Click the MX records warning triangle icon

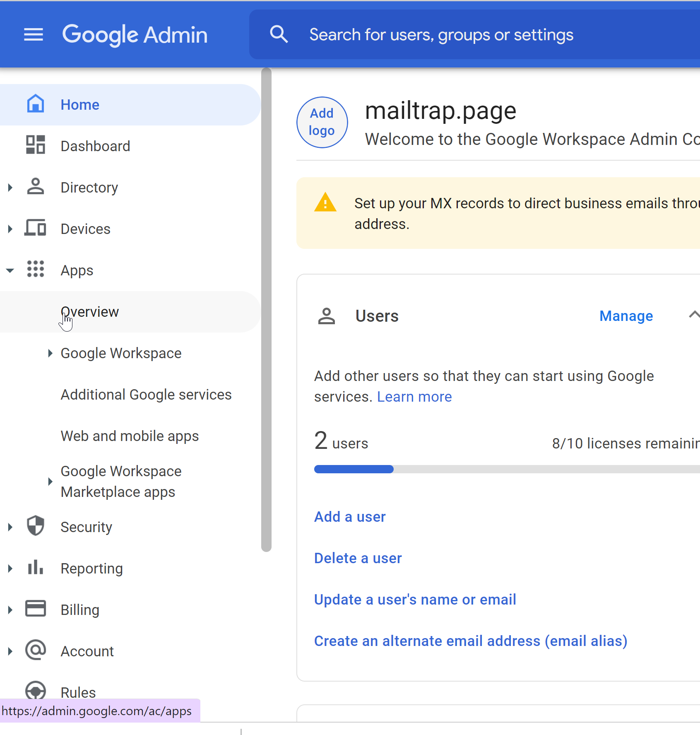tap(325, 203)
